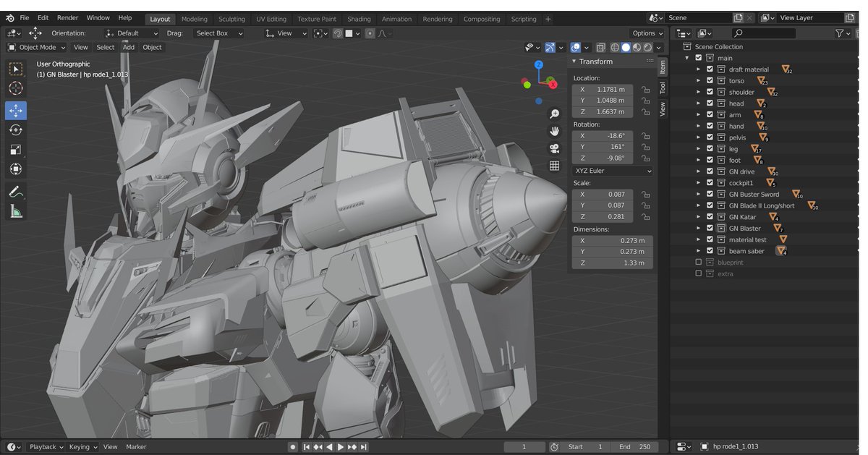The width and height of the screenshot is (868, 455).
Task: Open the Render menu
Action: coord(67,18)
